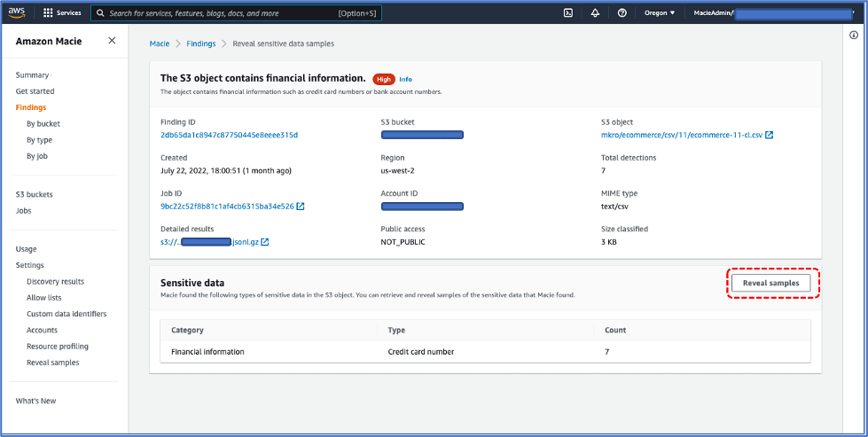Open Usage in the sidebar
The width and height of the screenshot is (868, 437).
tap(26, 249)
